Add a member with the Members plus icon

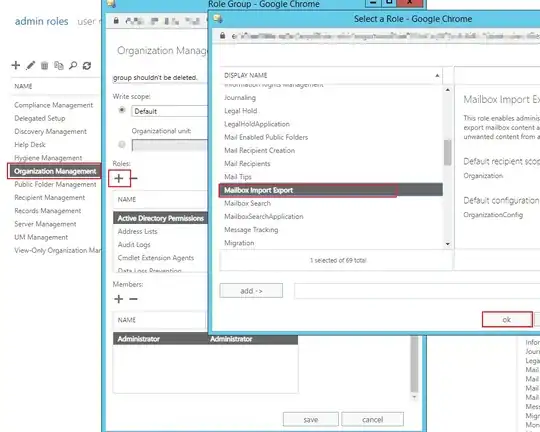tap(118, 299)
